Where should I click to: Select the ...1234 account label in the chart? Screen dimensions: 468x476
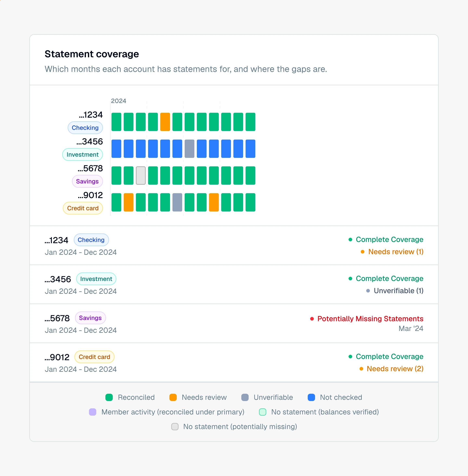91,115
